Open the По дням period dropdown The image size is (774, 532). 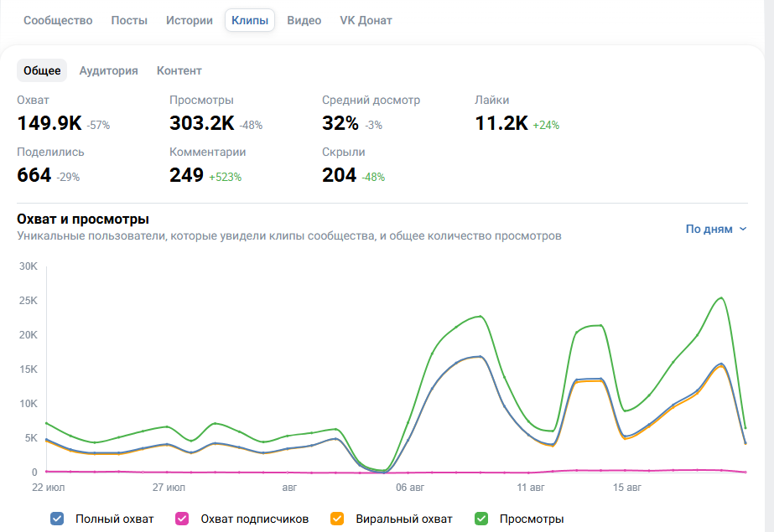tap(716, 229)
